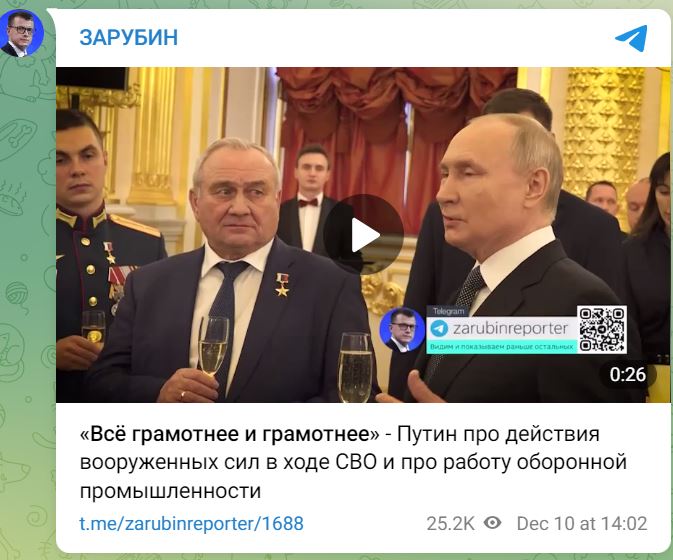This screenshot has width=673, height=560.
Task: Click the 'вооруженных сил в ходе СВО' caption line
Action: [x=228, y=462]
